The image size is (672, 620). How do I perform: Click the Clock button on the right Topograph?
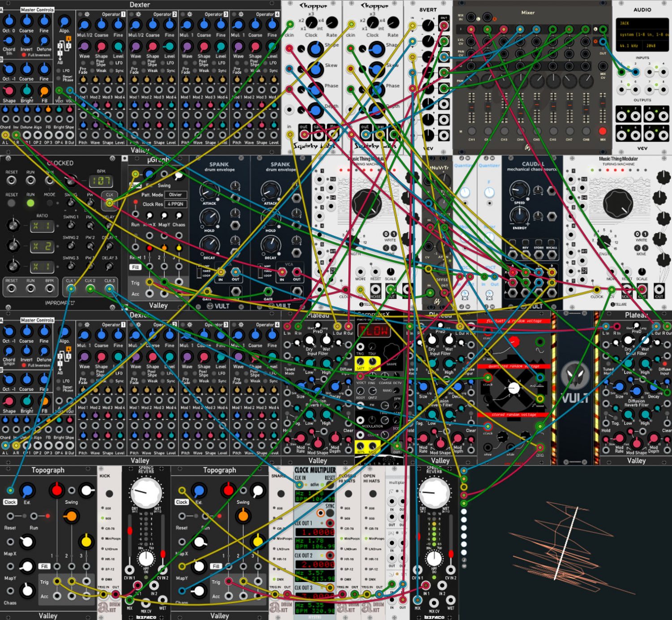pos(182,502)
